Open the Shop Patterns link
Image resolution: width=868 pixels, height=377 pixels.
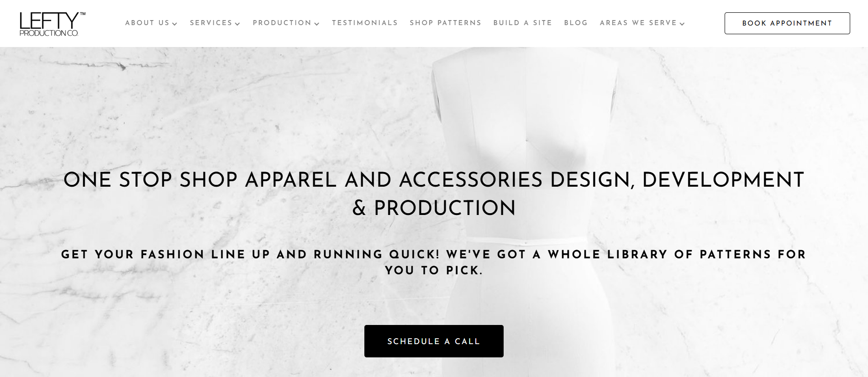coord(446,23)
